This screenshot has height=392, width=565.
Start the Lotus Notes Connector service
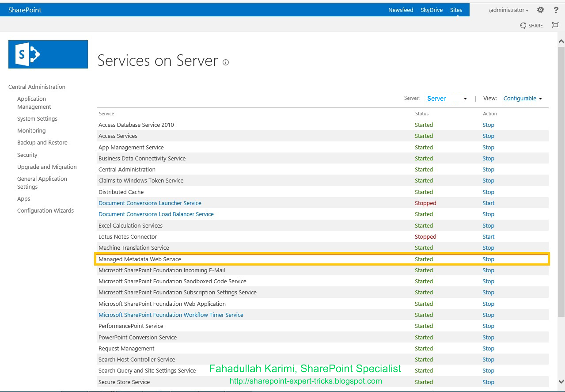tap(488, 236)
